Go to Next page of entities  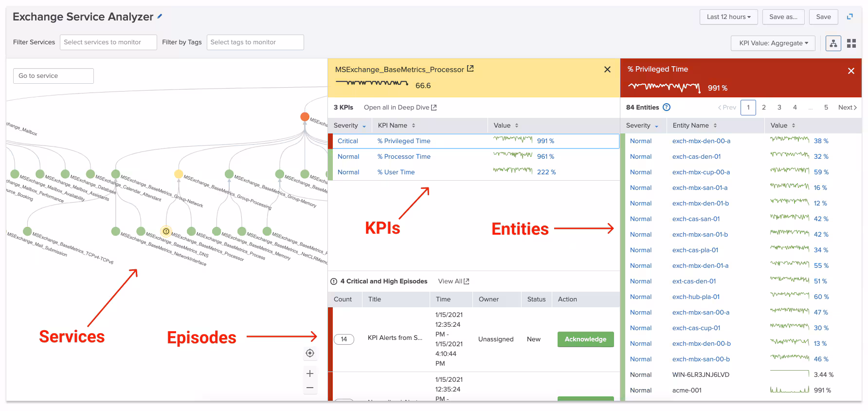coord(847,107)
